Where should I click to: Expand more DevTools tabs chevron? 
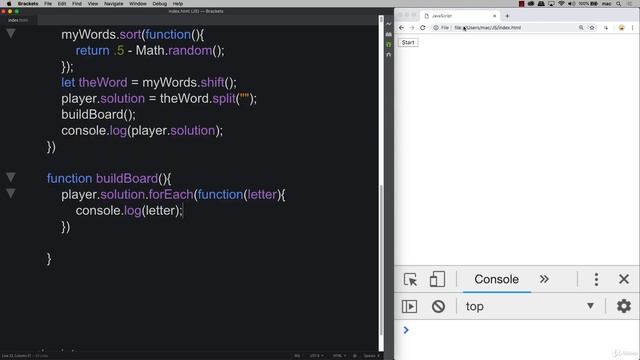click(x=544, y=279)
